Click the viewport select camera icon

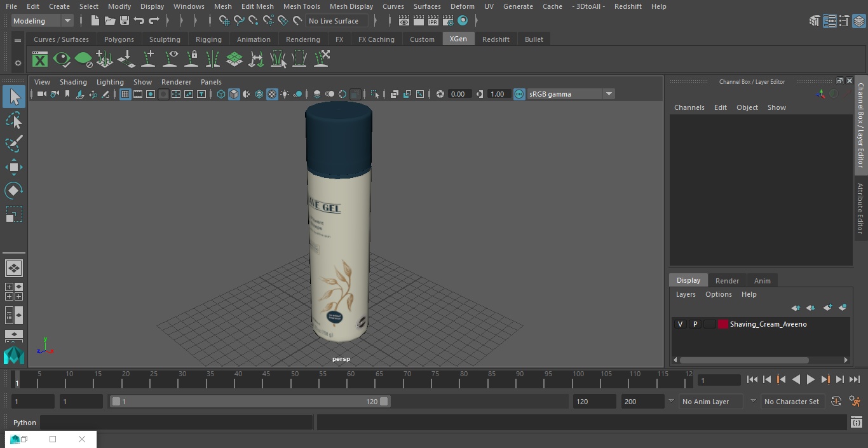(x=41, y=94)
